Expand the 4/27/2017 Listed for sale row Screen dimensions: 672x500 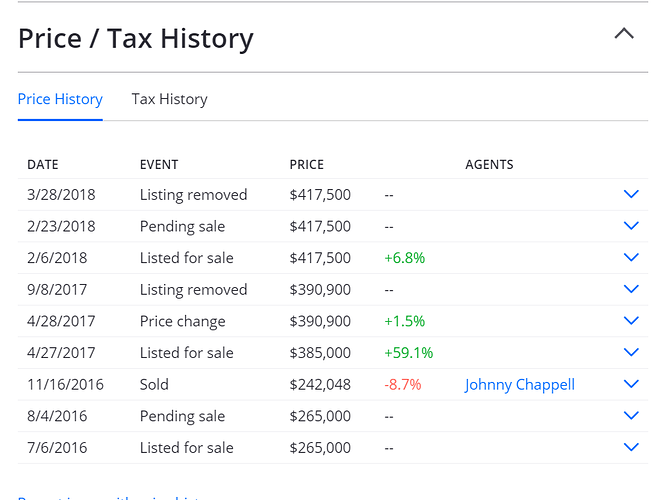[x=631, y=353]
